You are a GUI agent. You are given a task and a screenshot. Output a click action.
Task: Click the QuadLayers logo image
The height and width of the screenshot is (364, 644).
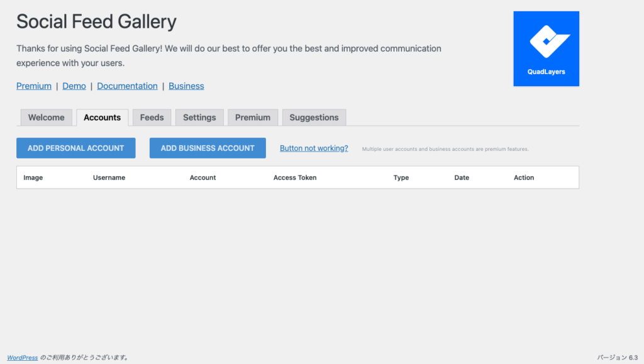click(x=546, y=49)
